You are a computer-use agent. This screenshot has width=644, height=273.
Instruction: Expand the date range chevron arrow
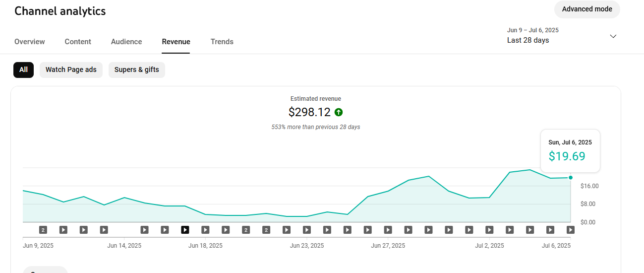613,36
